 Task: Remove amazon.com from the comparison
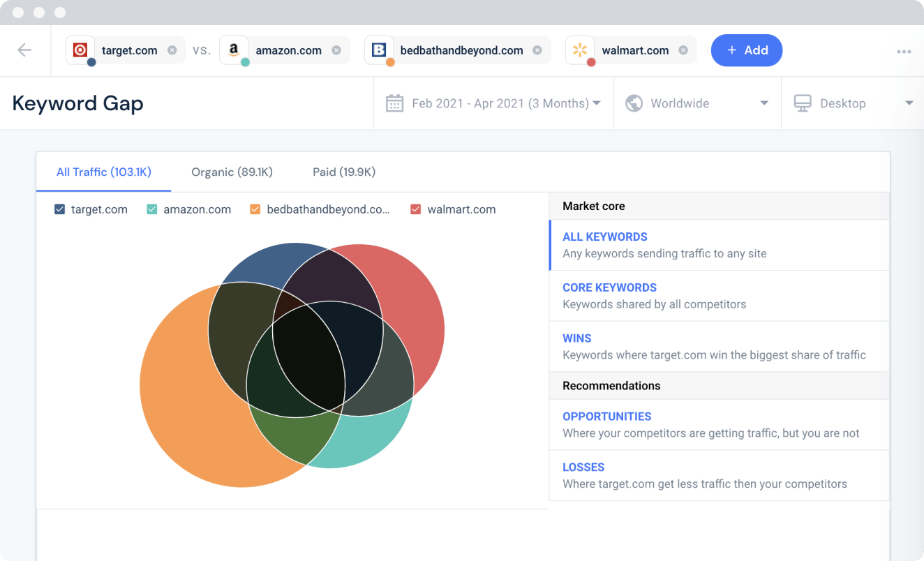[x=336, y=50]
